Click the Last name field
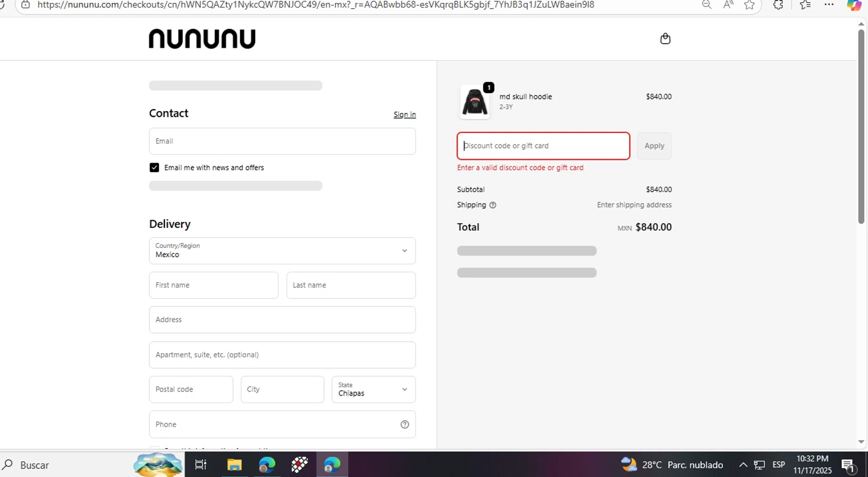This screenshot has height=477, width=868. click(351, 285)
